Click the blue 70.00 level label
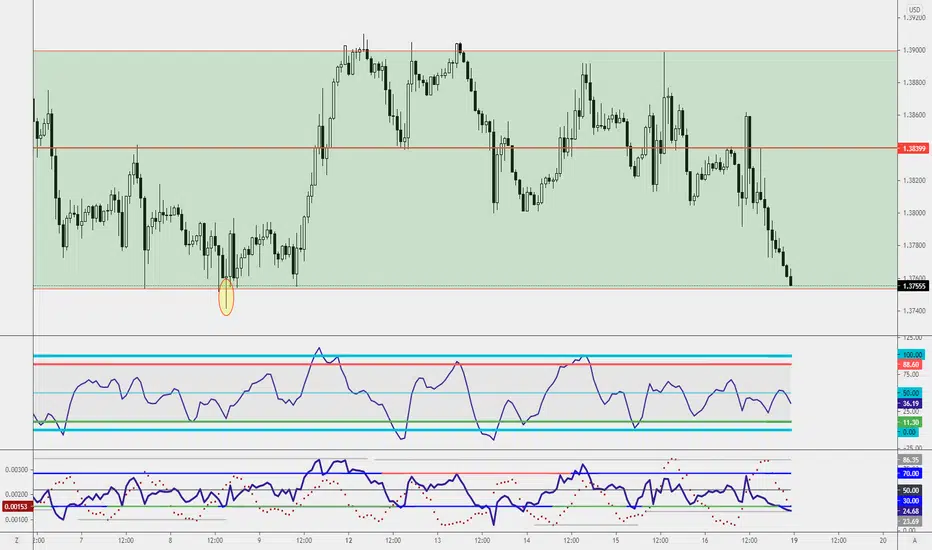 [911, 474]
